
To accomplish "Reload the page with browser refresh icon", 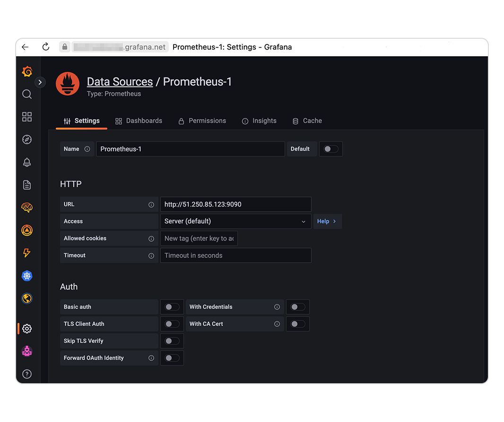I will tap(46, 47).
